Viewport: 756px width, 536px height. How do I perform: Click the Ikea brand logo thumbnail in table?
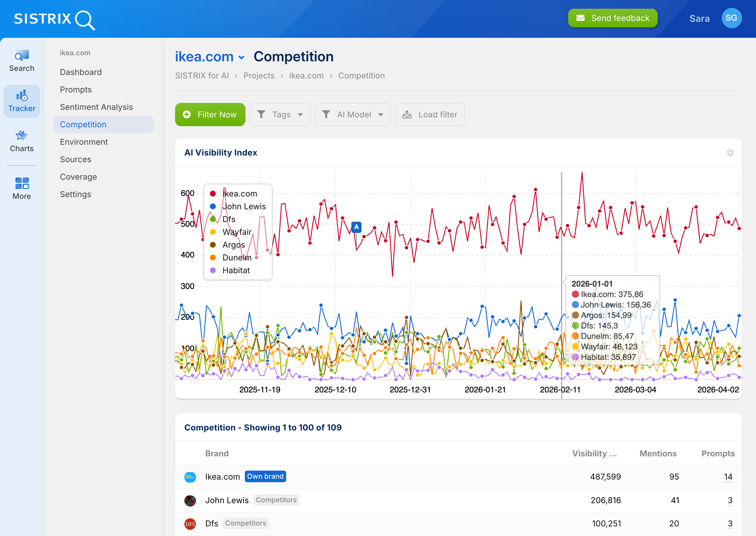(190, 477)
